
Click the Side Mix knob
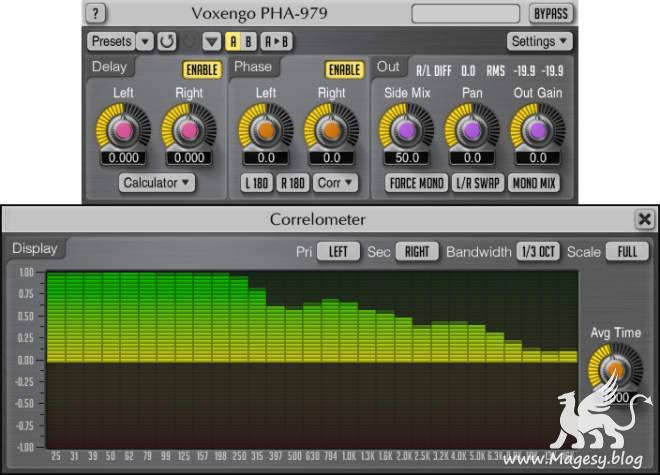coord(407,130)
